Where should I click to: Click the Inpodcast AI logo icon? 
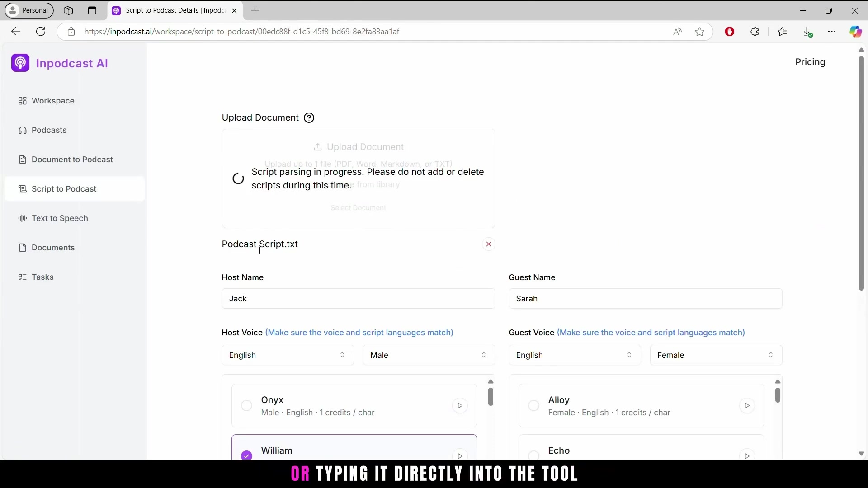click(20, 63)
